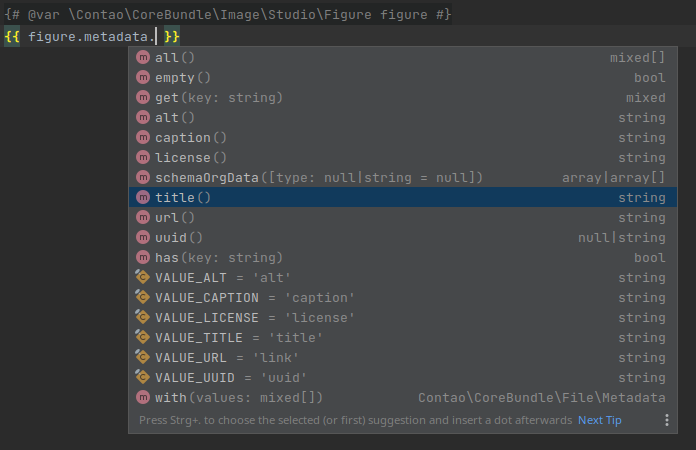
Task: Click the "Press Strg+." tip text
Action: pos(356,420)
